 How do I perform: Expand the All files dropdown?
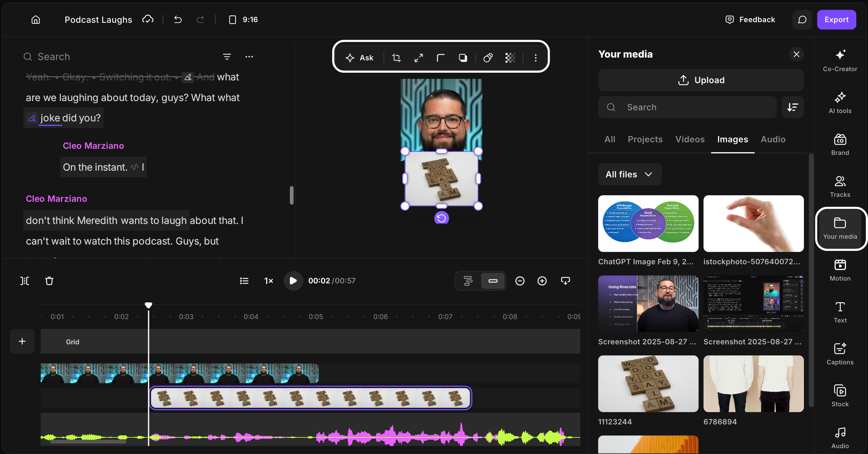[630, 174]
